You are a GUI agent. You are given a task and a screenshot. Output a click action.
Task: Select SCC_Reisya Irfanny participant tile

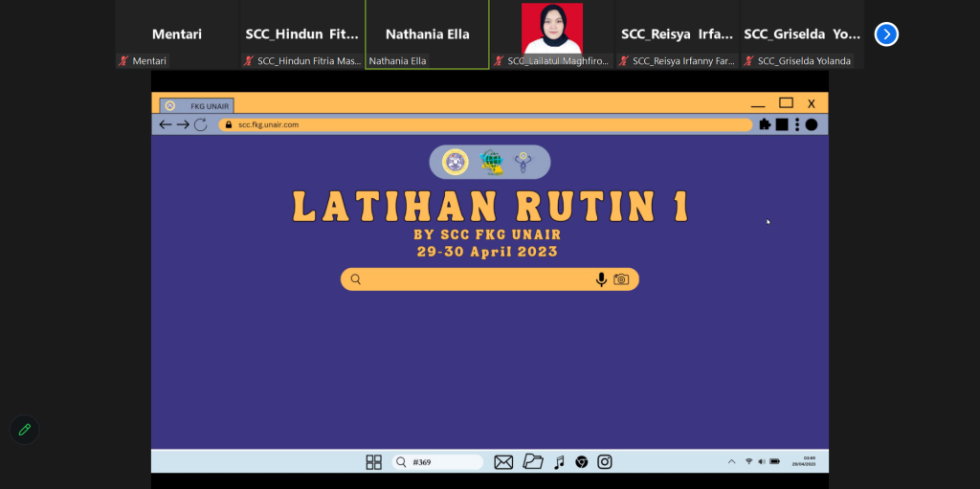[677, 34]
